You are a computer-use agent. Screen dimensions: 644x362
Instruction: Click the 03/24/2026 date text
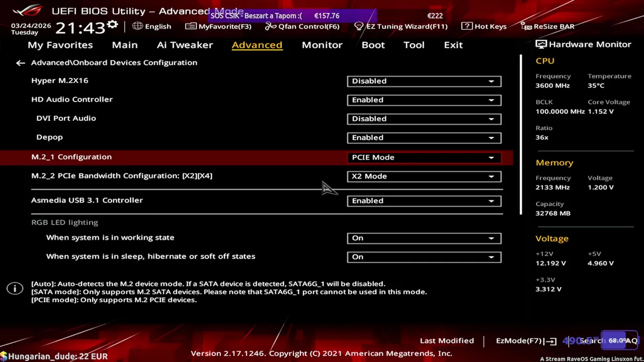tap(31, 26)
